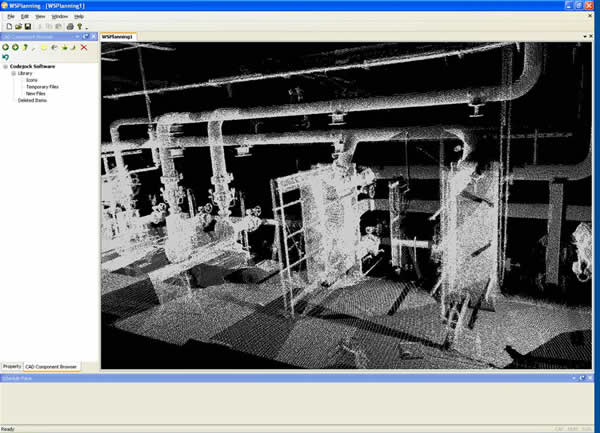Collapse the Library tree node
The height and width of the screenshot is (433, 600).
[13, 74]
